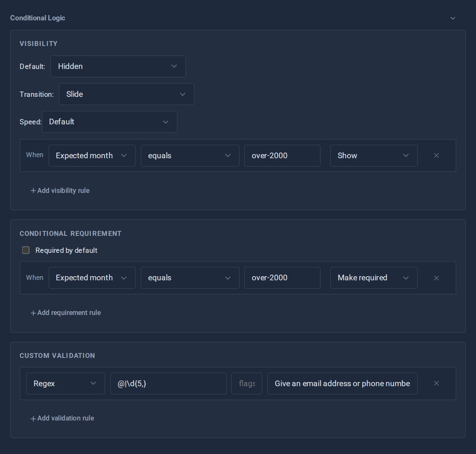Image resolution: width=476 pixels, height=454 pixels.
Task: Collapse the Conditional Logic section chevron
Action: pyautogui.click(x=453, y=18)
